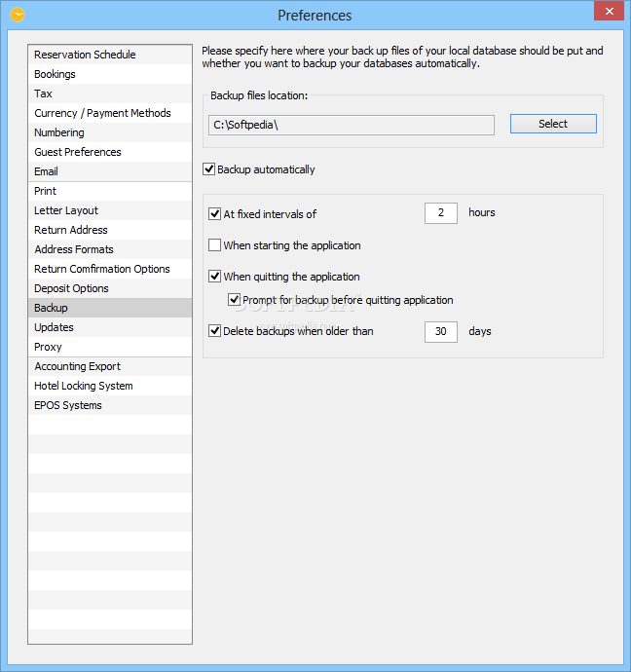Select Guest Preferences in sidebar

point(110,152)
